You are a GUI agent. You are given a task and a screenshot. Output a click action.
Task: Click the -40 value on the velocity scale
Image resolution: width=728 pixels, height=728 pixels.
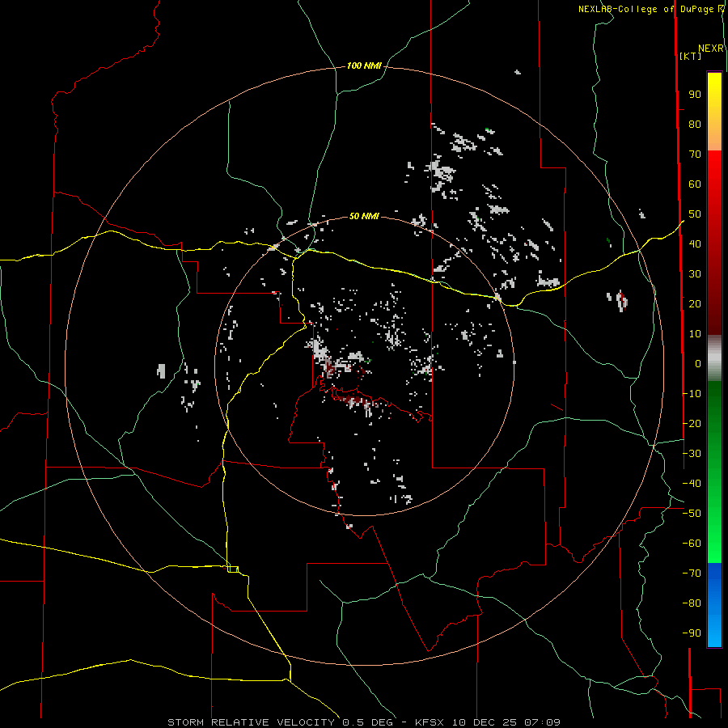point(692,484)
